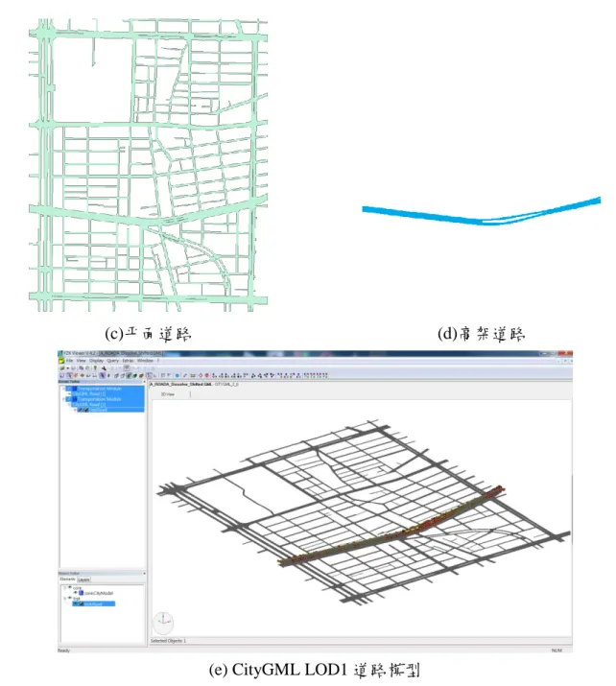Toggle the eye icon beside tran
This screenshot has height=686, width=616.
(69, 597)
